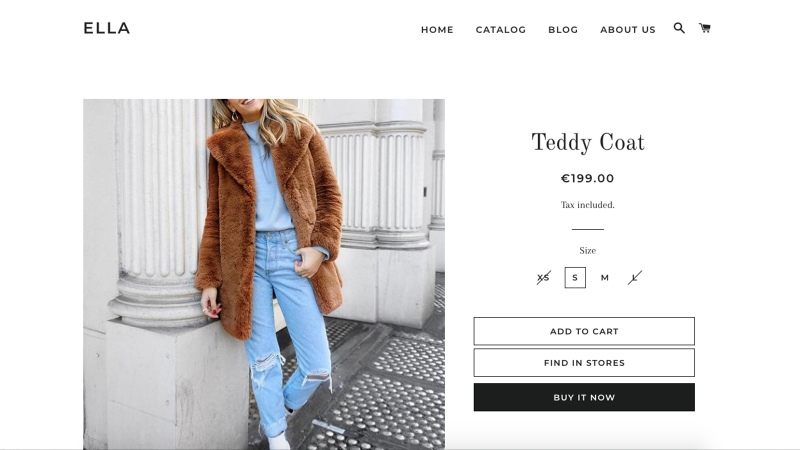Image resolution: width=800 pixels, height=450 pixels.
Task: Click the Tax included note
Action: (x=588, y=205)
